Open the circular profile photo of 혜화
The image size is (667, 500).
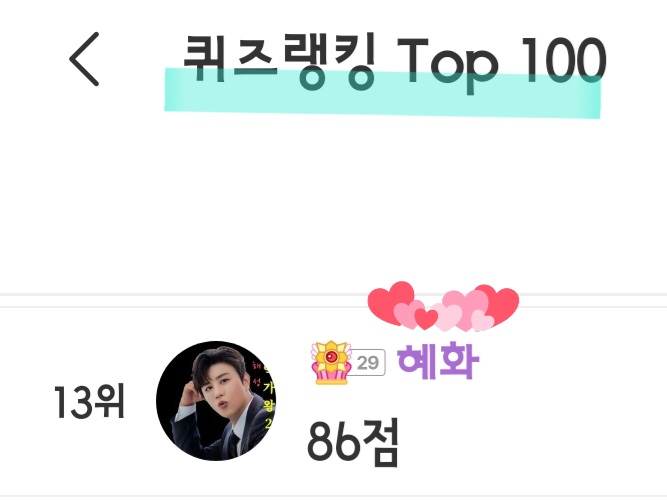click(216, 401)
